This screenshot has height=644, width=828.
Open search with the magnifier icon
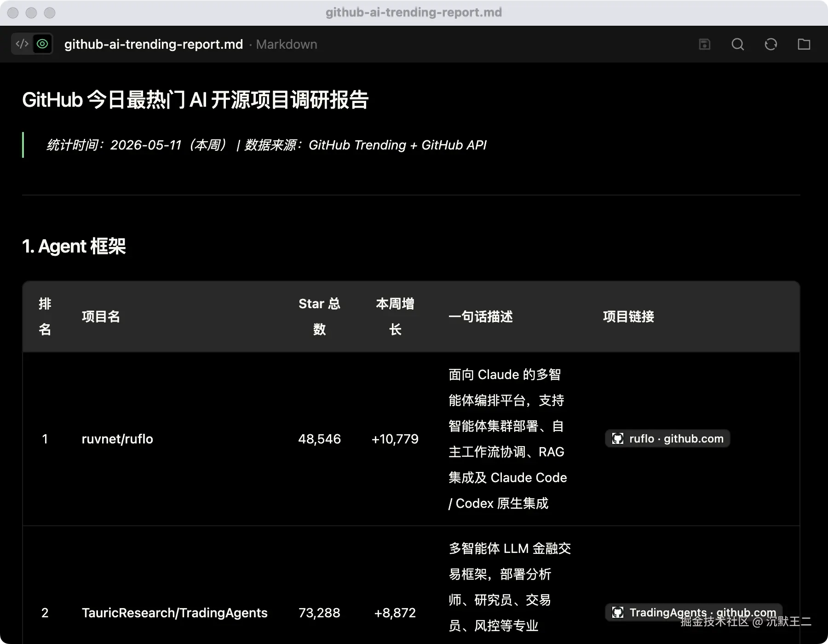point(737,44)
